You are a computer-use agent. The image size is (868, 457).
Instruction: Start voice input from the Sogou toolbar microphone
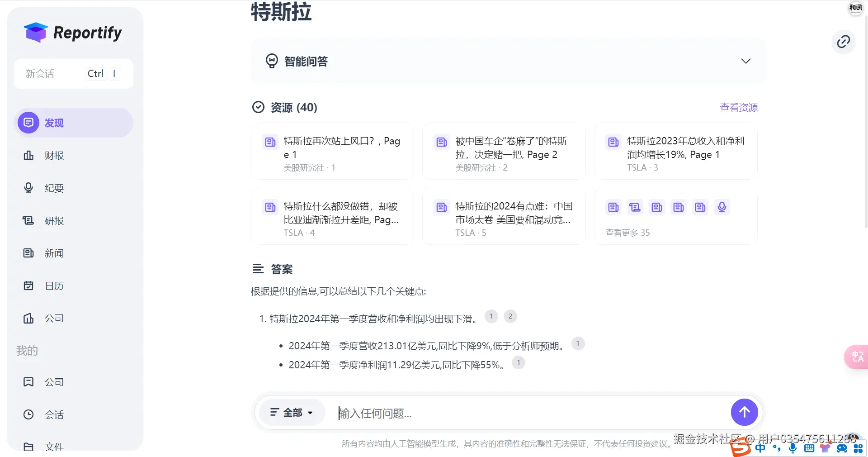click(x=793, y=448)
